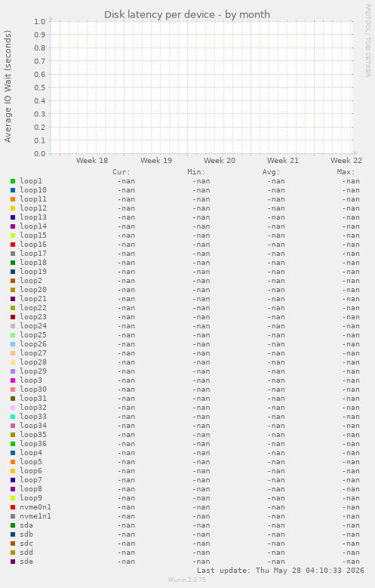Click the 'loop32' legend label
Image resolution: width=375 pixels, height=588 pixels.
(33, 408)
